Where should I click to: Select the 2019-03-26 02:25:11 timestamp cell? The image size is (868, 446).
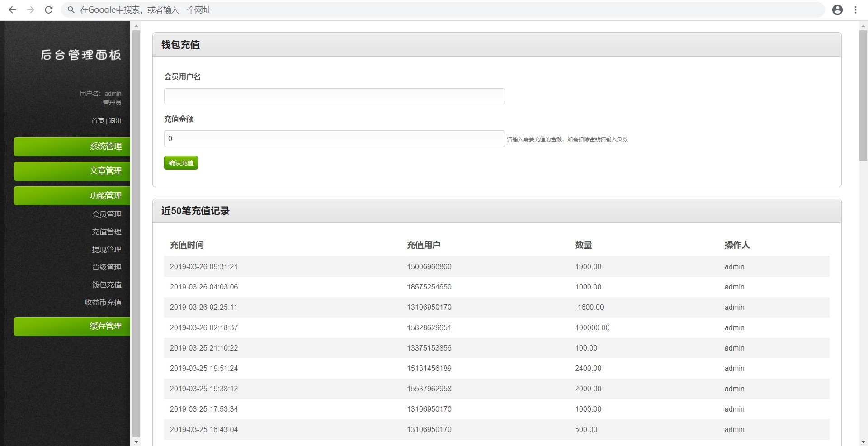(x=203, y=308)
